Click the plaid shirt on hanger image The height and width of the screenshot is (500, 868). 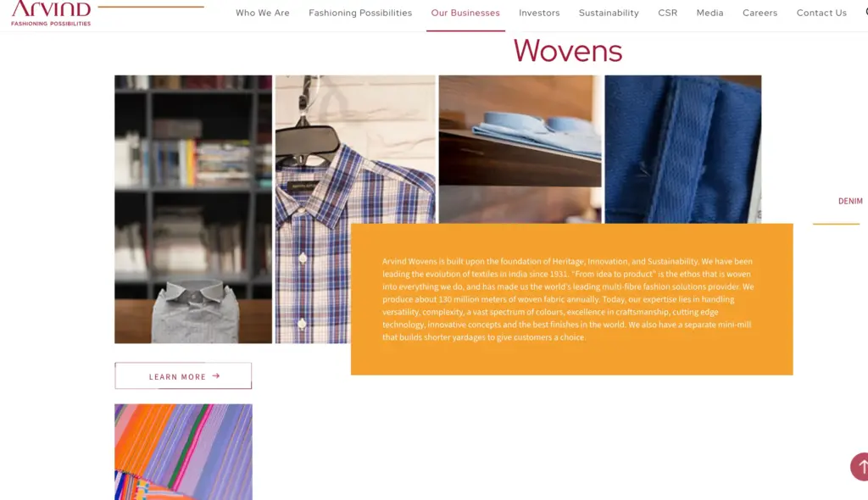click(x=314, y=209)
